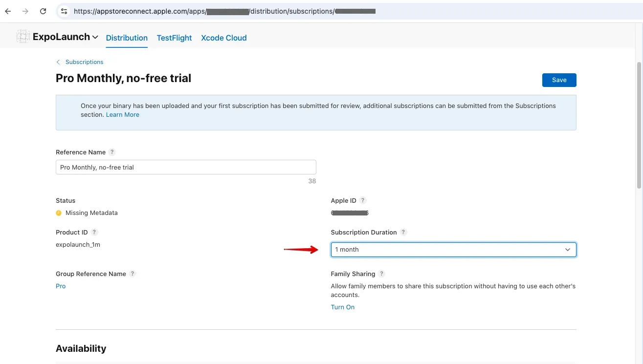Click the ExpoLaunch app icon
This screenshot has height=364, width=643.
[23, 37]
